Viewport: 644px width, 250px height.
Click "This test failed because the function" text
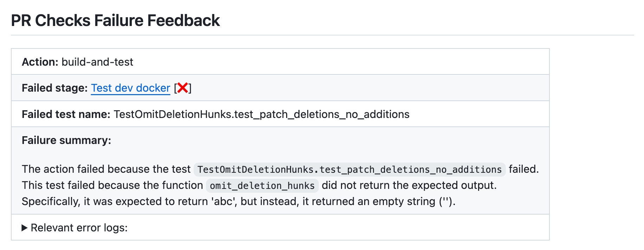(x=112, y=185)
